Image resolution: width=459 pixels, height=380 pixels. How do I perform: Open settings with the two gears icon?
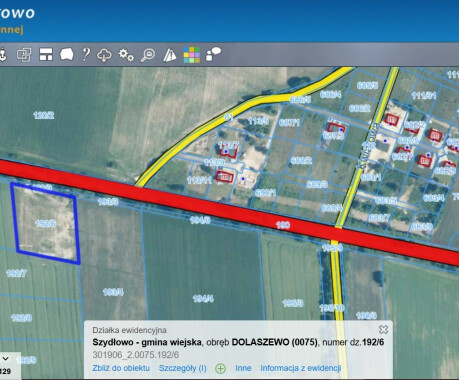pyautogui.click(x=126, y=55)
